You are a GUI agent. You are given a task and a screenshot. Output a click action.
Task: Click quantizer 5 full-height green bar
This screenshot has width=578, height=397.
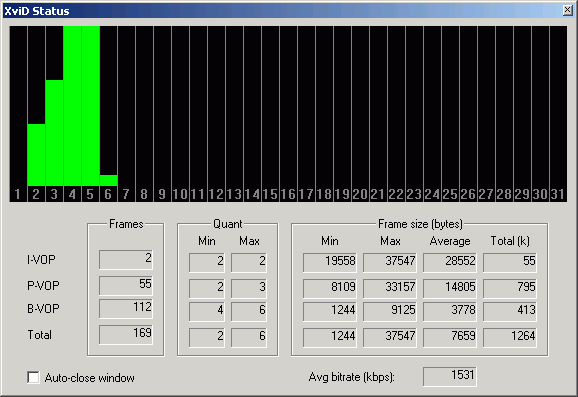pyautogui.click(x=90, y=106)
